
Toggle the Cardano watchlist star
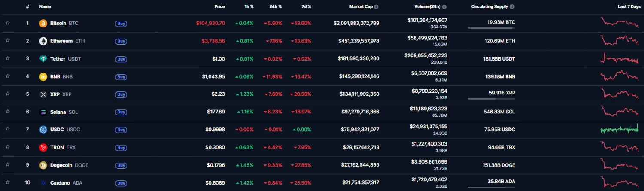(7, 183)
